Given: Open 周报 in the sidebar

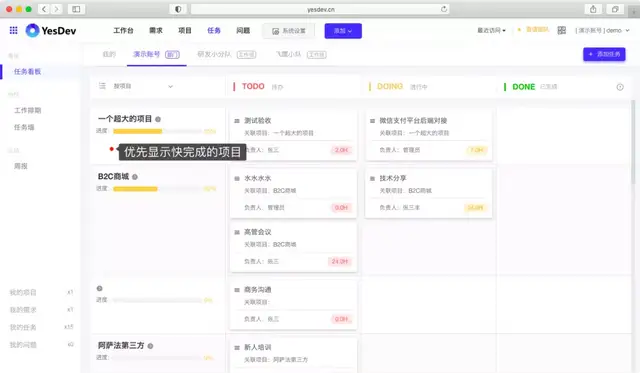Looking at the screenshot, I should tap(20, 166).
